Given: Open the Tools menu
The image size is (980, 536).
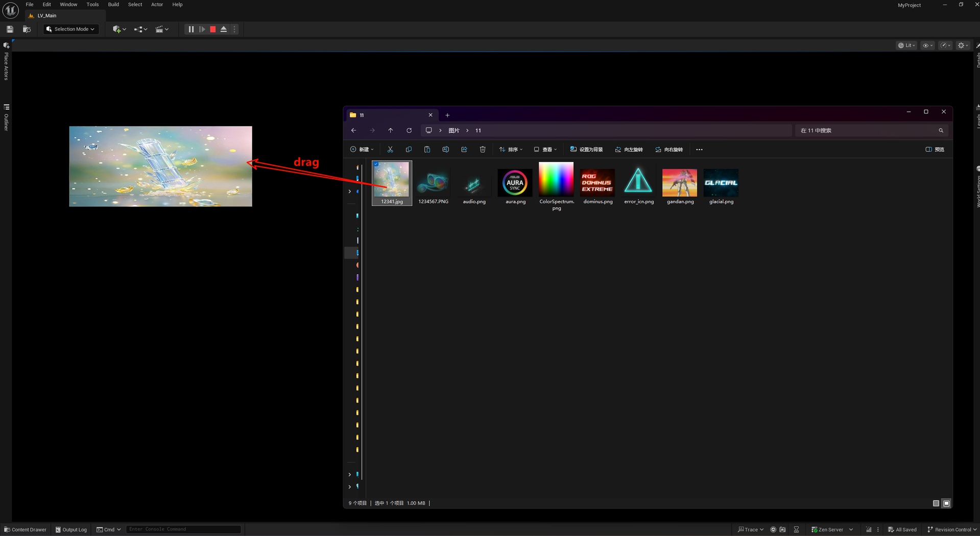Looking at the screenshot, I should 92,5.
